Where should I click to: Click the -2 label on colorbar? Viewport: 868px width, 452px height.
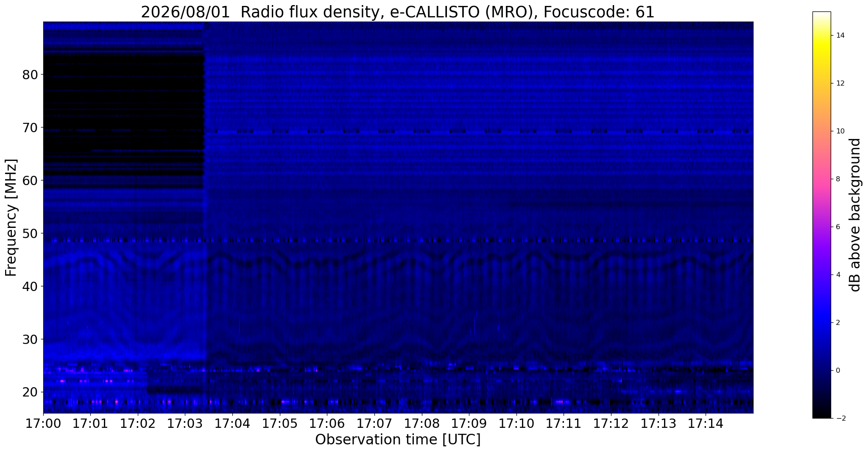tap(839, 419)
